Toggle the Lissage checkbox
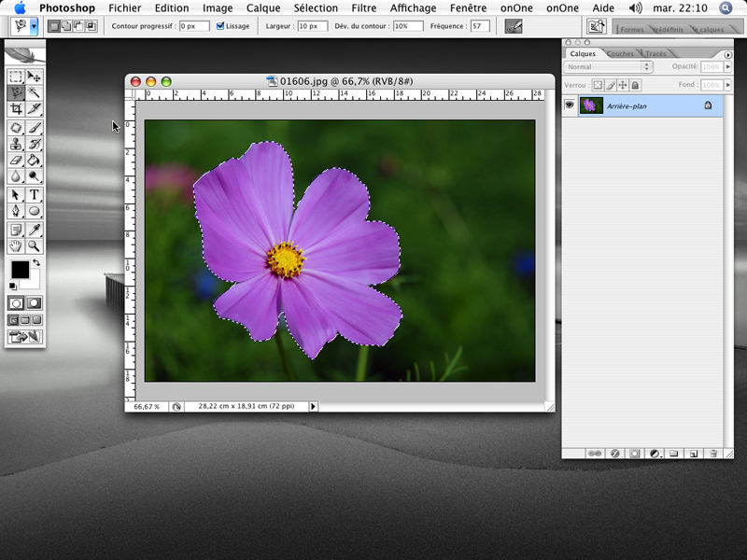Viewport: 747px width, 560px height. (x=219, y=26)
